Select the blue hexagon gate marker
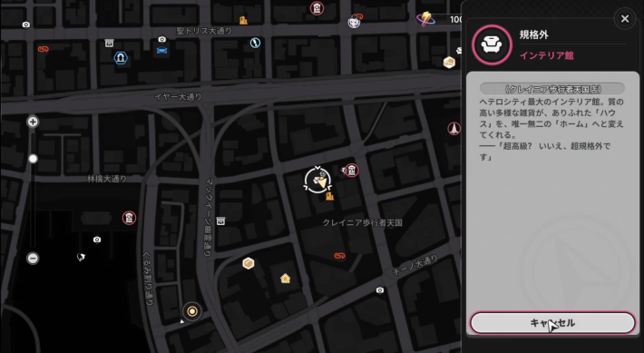The image size is (644, 353). click(x=121, y=58)
